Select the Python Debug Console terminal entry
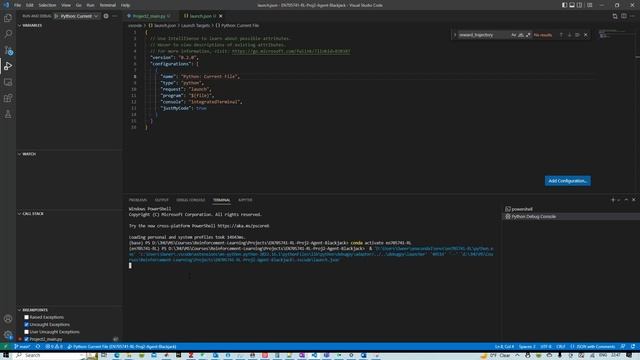This screenshot has height=360, width=640. 571,216
